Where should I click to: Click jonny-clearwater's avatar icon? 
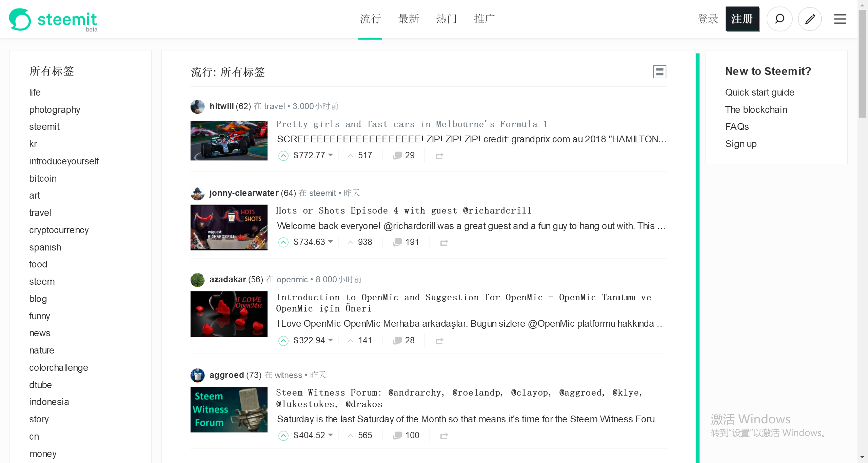click(198, 193)
